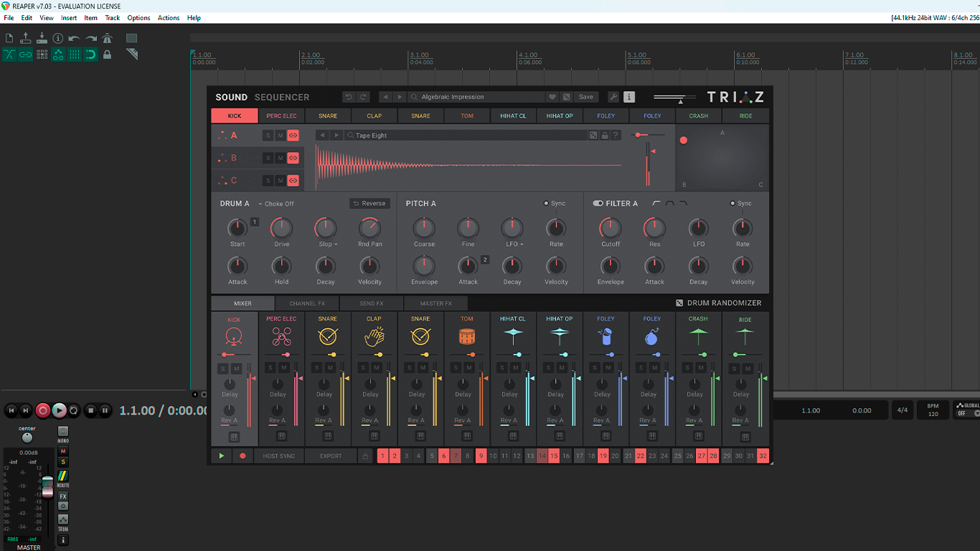
Task: Click the HOST SYNC button
Action: pyautogui.click(x=279, y=456)
